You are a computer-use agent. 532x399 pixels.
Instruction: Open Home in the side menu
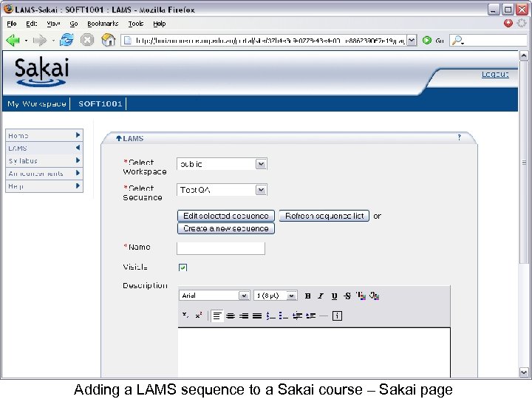(44, 135)
